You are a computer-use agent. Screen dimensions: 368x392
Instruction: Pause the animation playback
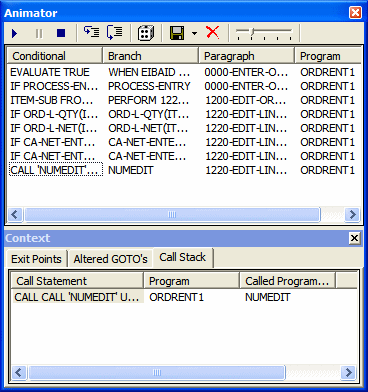click(39, 33)
